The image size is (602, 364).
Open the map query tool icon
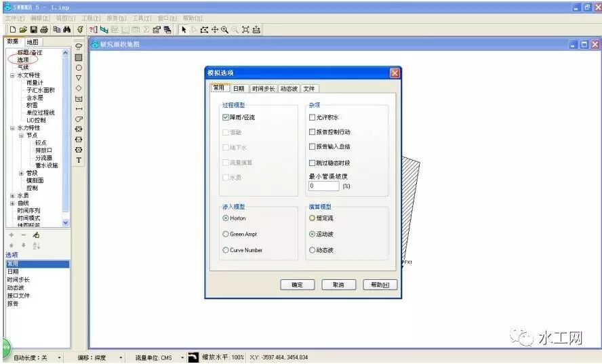pos(94,30)
